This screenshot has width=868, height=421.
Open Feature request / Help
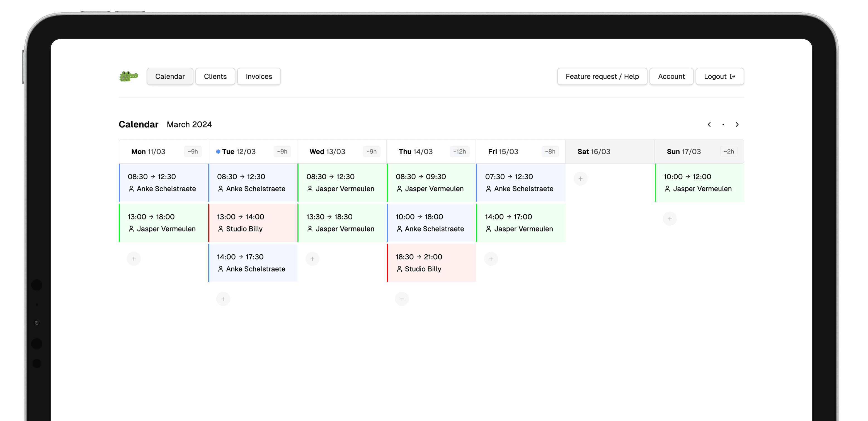pos(602,76)
